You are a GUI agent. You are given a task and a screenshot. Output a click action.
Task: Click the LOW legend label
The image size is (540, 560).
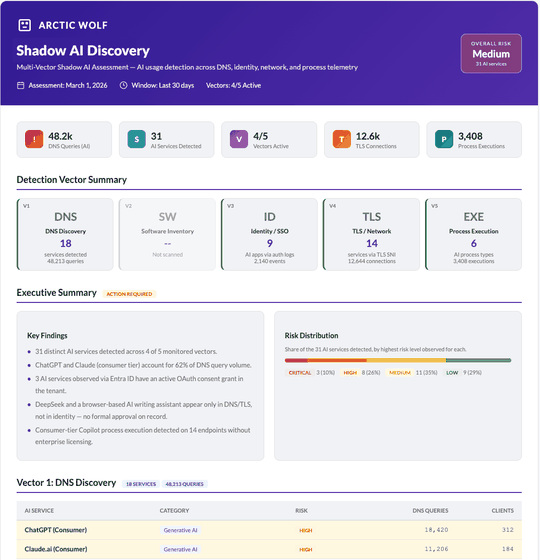pos(452,372)
